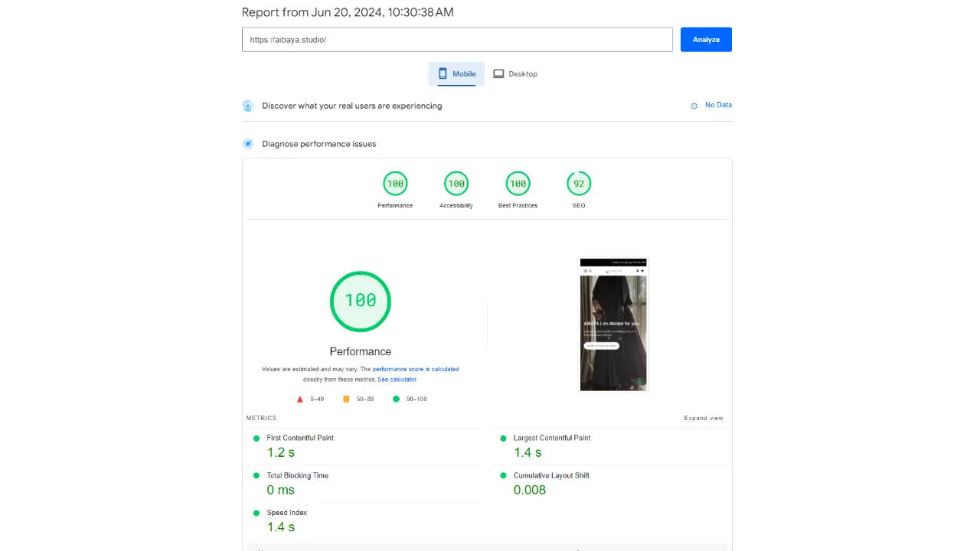Click the real users experience section icon
Screen dimensions: 980x551
coord(248,106)
